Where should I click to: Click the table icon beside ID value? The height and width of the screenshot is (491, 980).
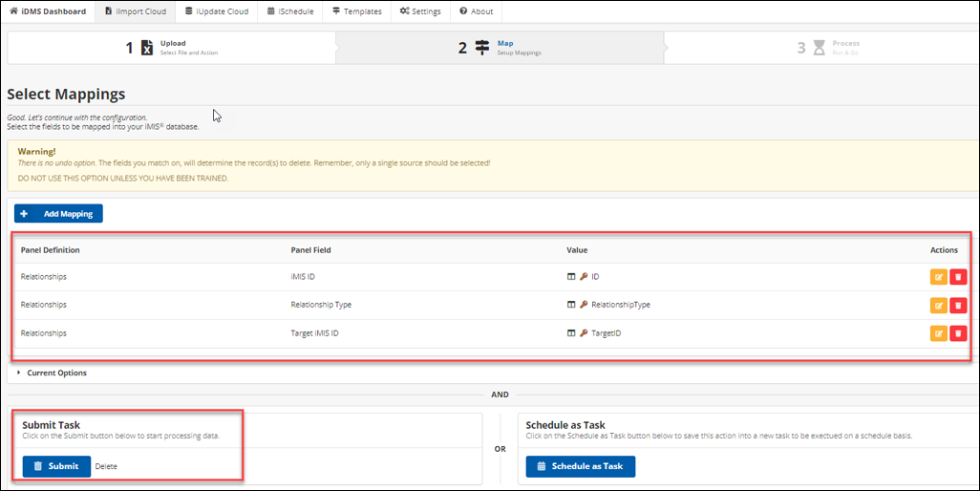tap(571, 277)
